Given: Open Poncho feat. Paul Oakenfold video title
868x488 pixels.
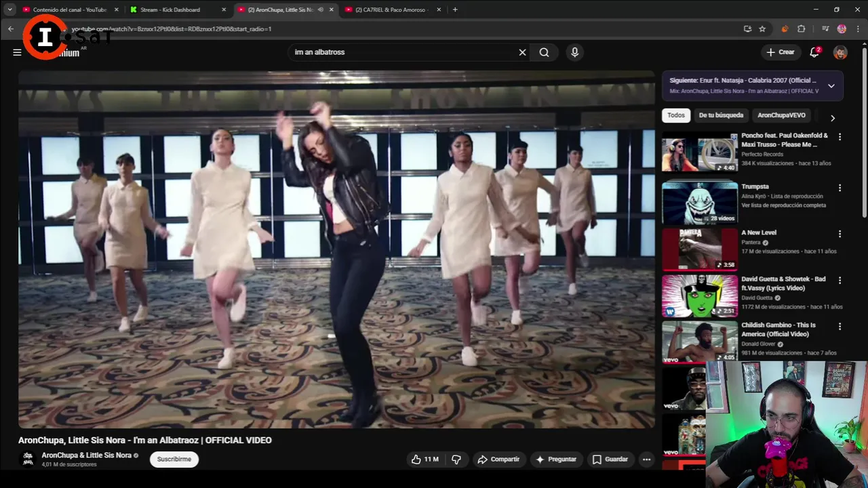Looking at the screenshot, I should 785,140.
